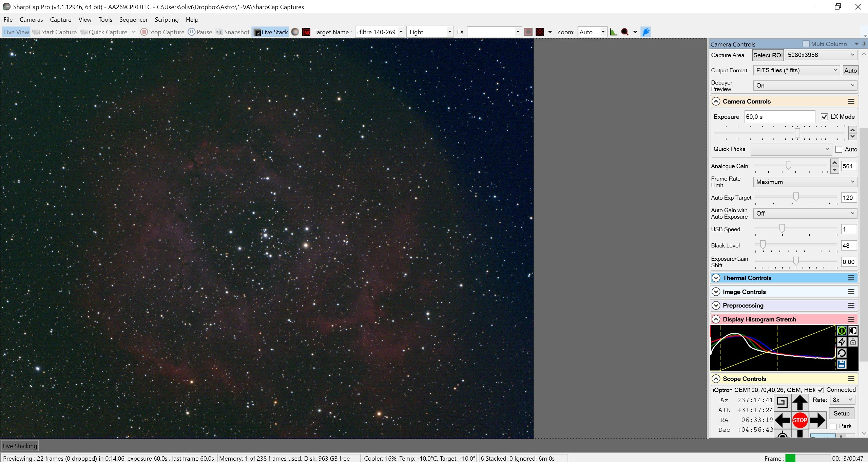Move the scope up with up arrow
This screenshot has width=868, height=462.
tap(800, 402)
